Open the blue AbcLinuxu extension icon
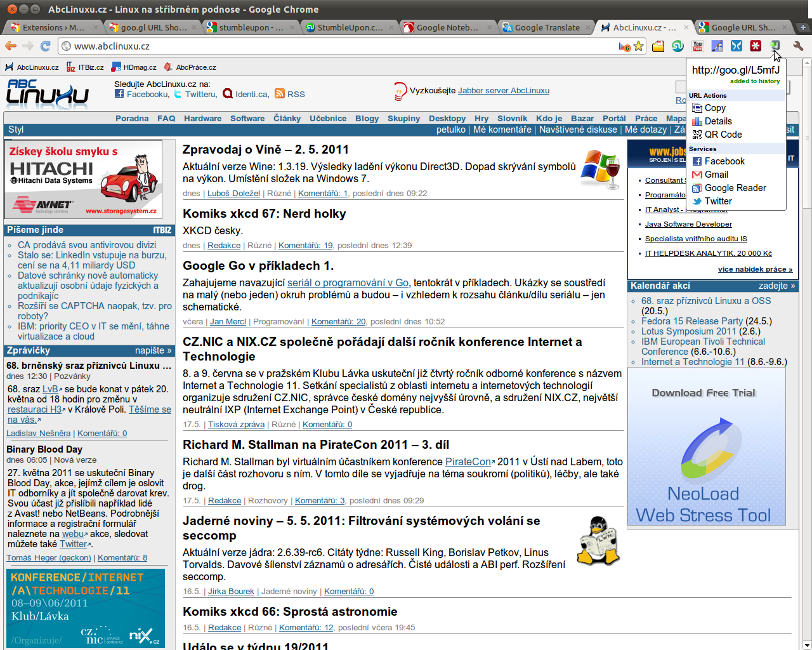The image size is (812, 650). pyautogui.click(x=737, y=46)
